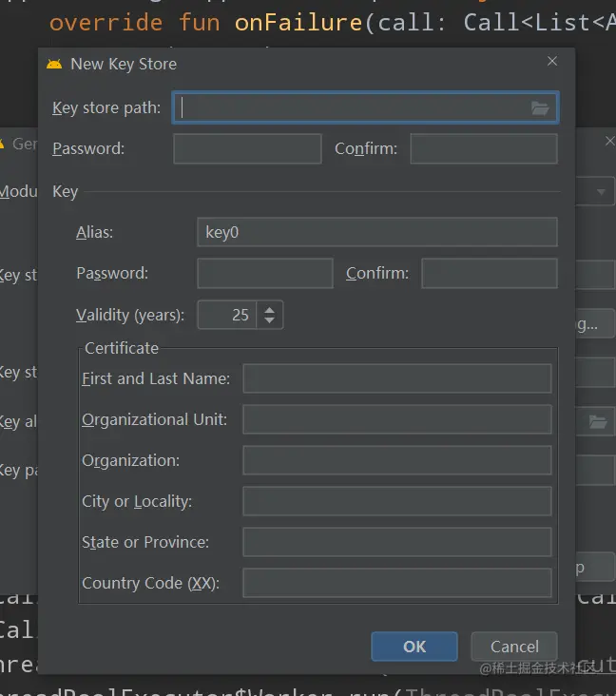
Task: Click the key store Confirm password field
Action: pyautogui.click(x=484, y=148)
